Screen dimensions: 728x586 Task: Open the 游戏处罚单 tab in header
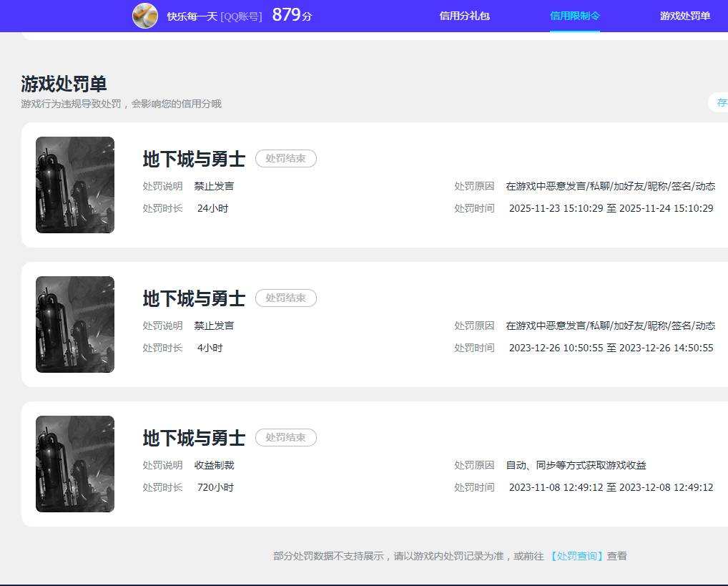[685, 16]
